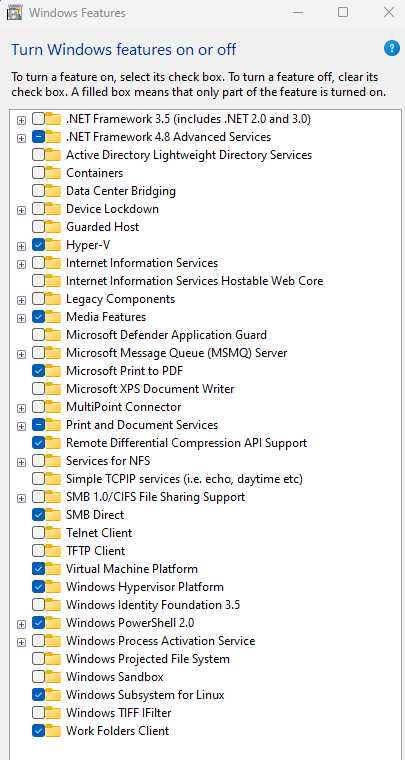Select the Windows Sandbox label text

115,677
